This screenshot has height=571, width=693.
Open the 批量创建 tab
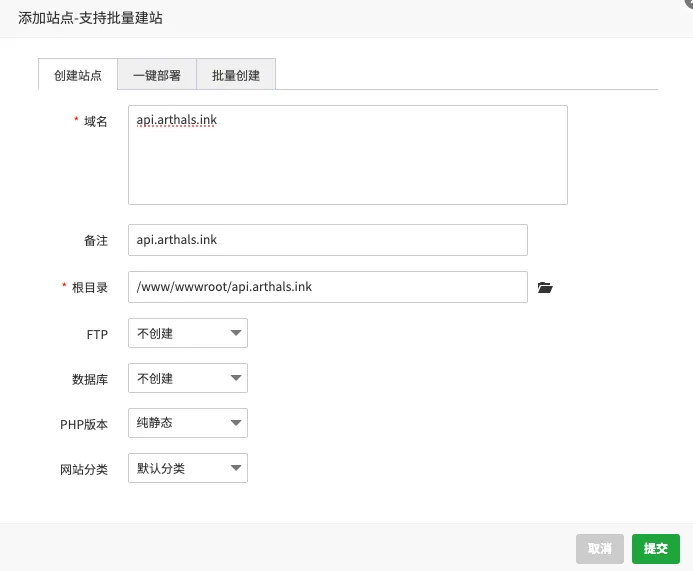point(236,75)
